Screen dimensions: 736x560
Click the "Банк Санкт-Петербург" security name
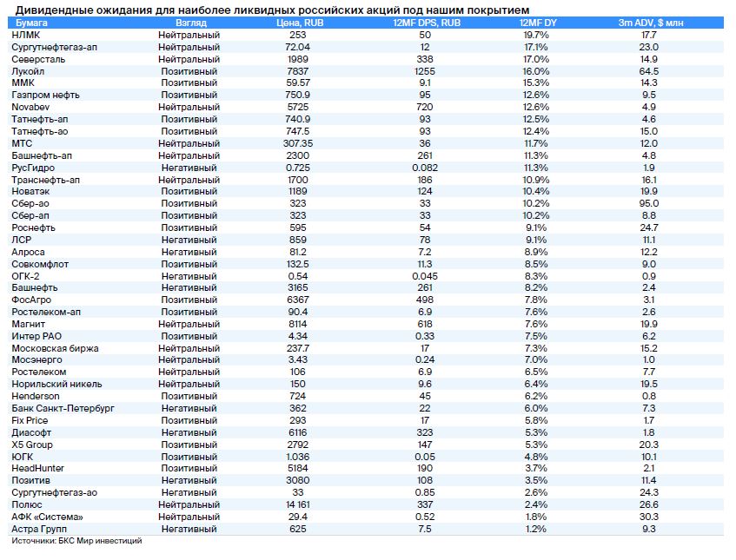(63, 410)
